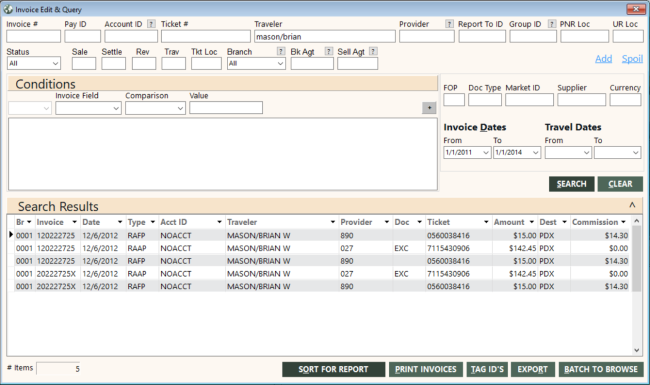Add condition with the plus button
Viewport: 650px width, 385px height.
pos(429,108)
